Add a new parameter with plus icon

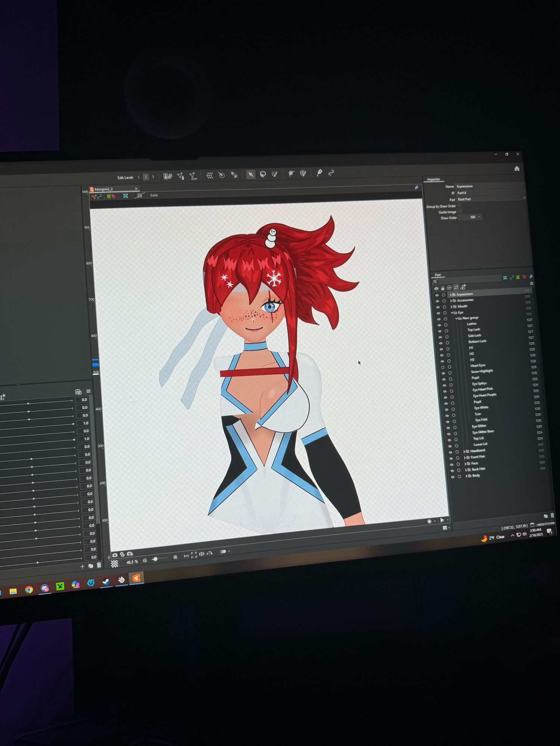coord(83,566)
